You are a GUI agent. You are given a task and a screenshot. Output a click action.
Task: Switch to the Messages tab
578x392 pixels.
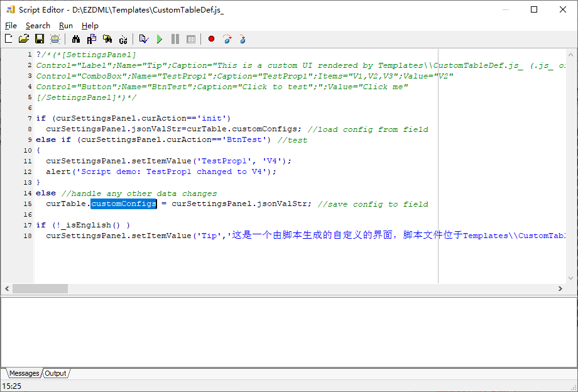click(24, 373)
